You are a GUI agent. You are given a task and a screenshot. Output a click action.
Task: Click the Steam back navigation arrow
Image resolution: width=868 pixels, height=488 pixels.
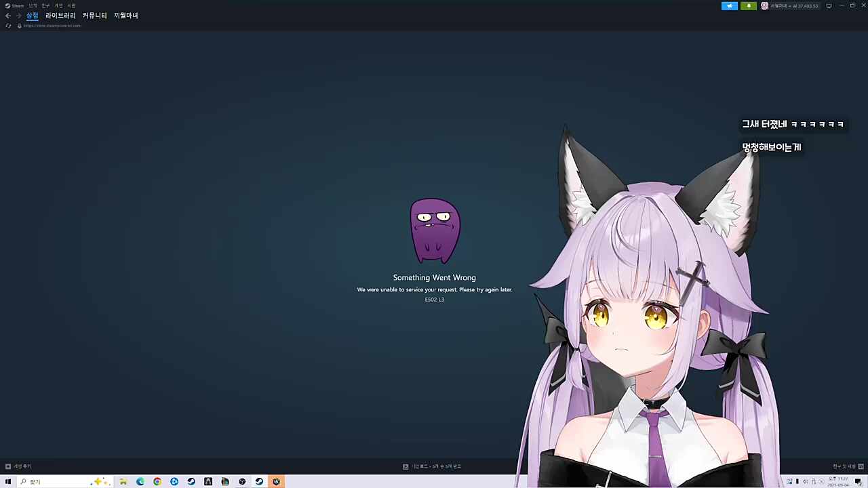coord(8,16)
